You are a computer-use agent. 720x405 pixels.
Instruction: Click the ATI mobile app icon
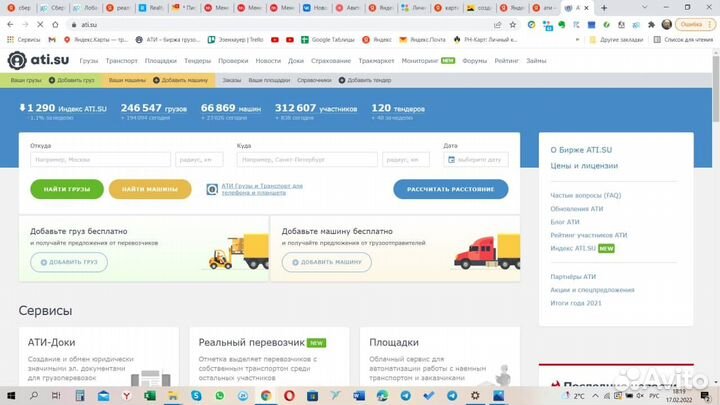[x=212, y=188]
